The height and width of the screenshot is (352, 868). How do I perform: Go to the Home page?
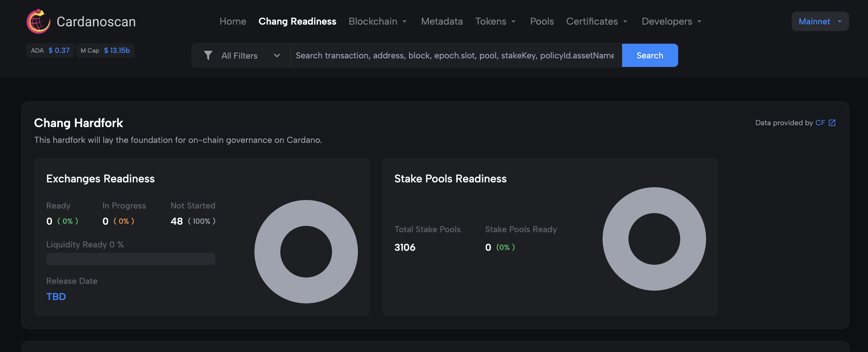233,21
